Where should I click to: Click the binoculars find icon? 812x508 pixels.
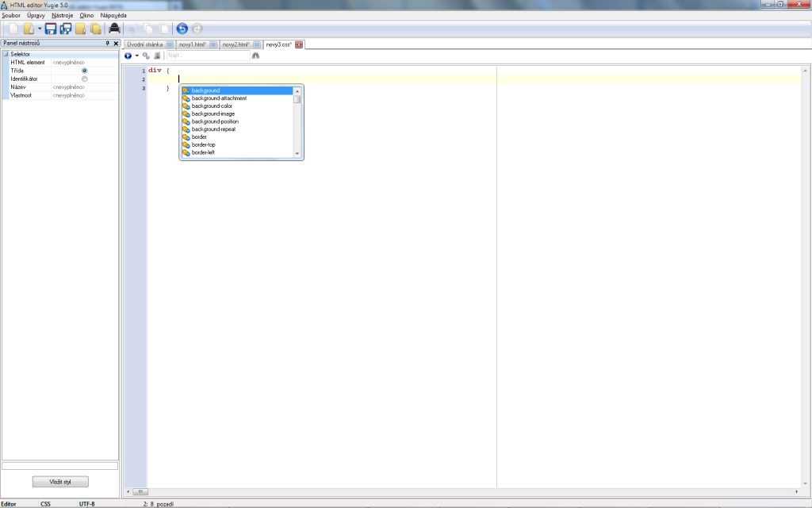coord(255,56)
